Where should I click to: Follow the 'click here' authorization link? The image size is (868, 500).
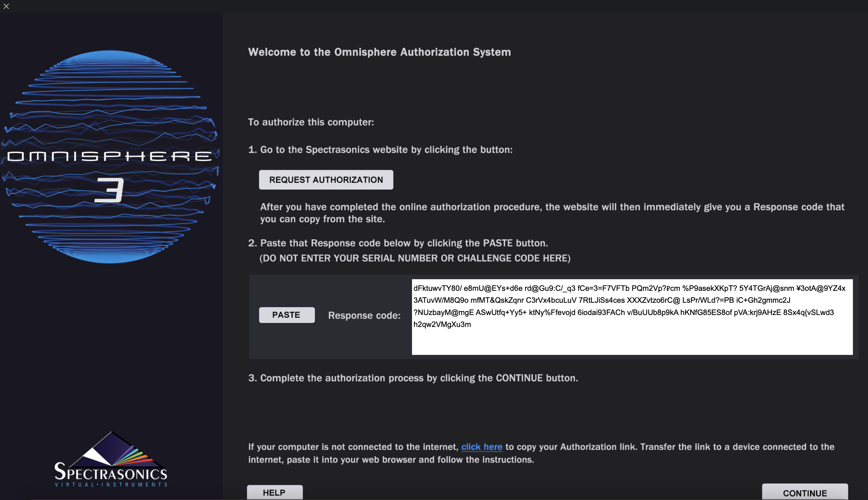click(481, 447)
